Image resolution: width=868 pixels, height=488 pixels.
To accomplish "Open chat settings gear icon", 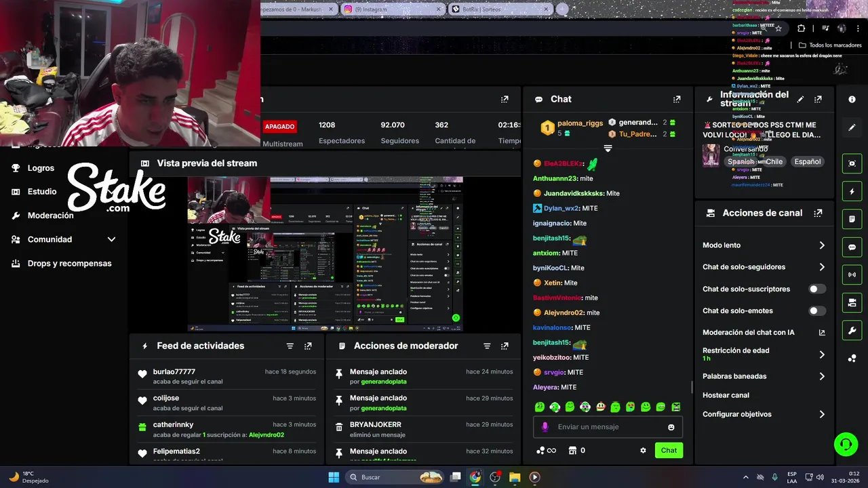I will click(643, 450).
